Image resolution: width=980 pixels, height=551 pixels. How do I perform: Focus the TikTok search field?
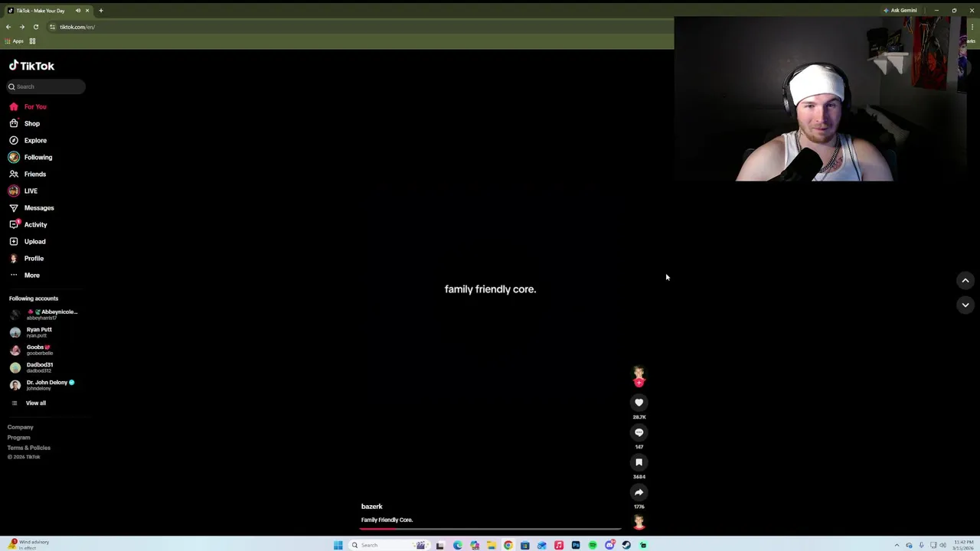[46, 86]
